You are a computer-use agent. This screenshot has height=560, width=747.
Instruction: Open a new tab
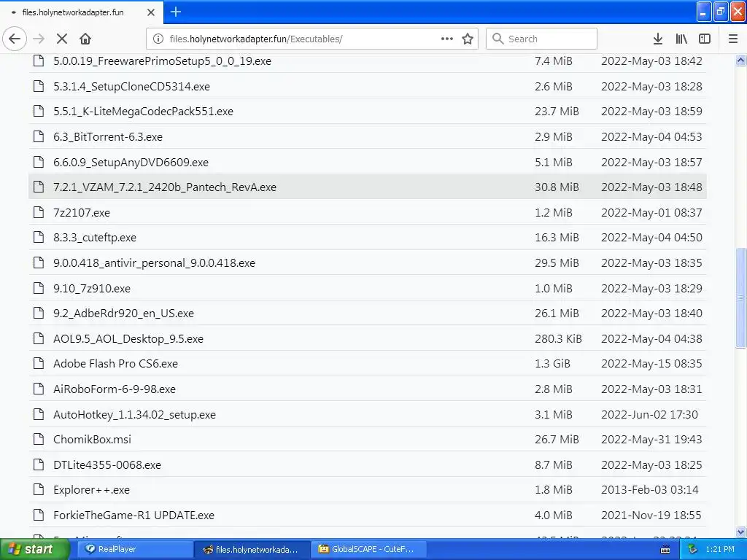coord(176,12)
